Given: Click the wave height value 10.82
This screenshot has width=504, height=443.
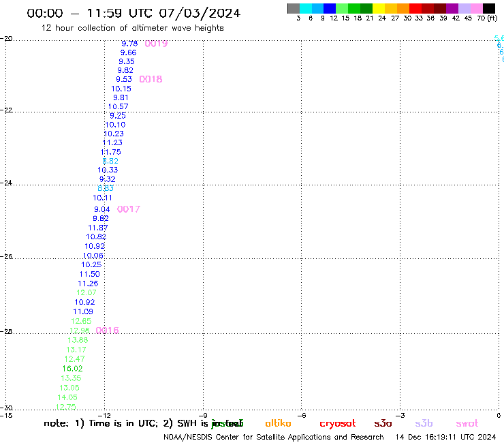Looking at the screenshot, I should (96, 236).
